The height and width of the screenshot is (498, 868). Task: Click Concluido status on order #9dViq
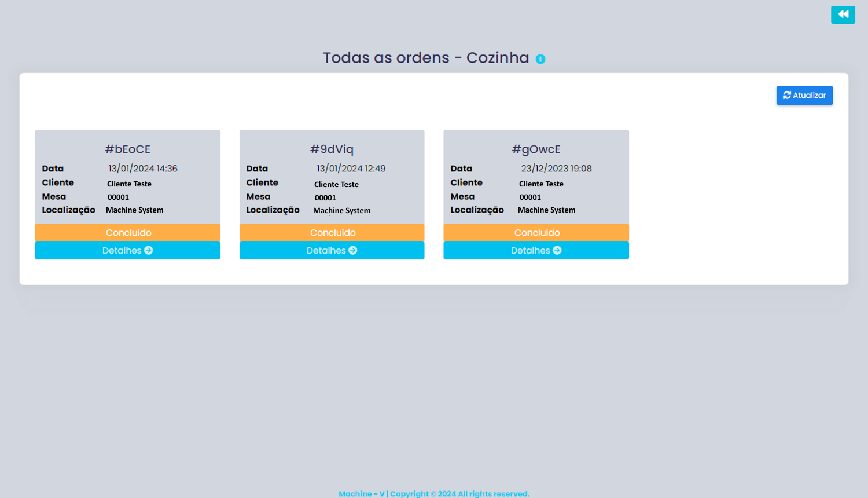[x=332, y=233]
